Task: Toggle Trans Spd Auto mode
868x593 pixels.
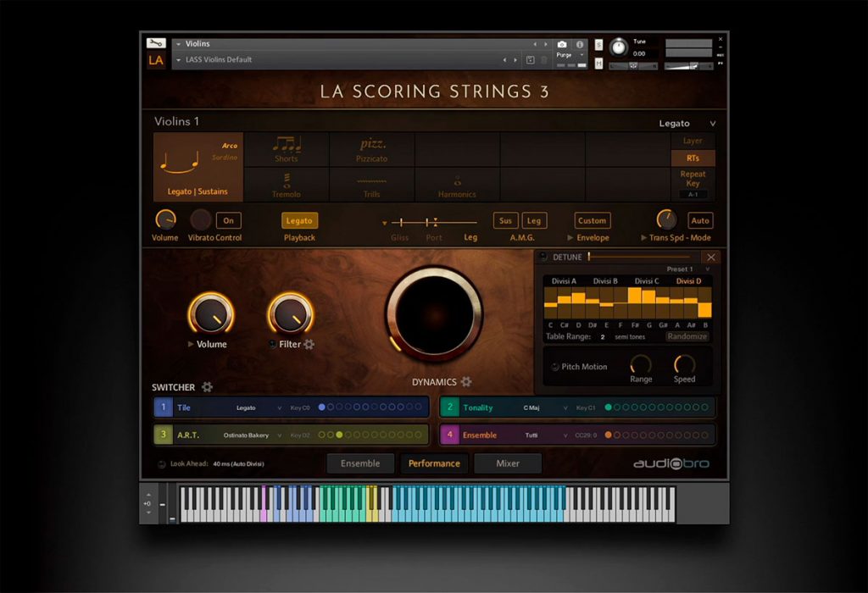Action: tap(700, 220)
